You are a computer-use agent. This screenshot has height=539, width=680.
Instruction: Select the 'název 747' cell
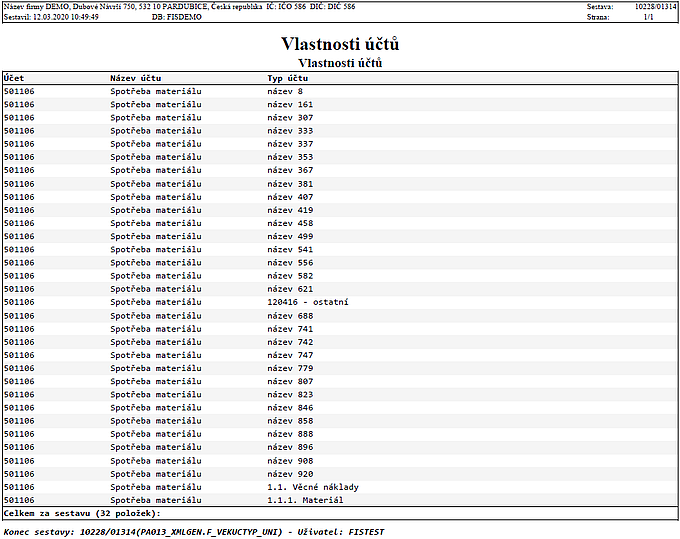click(290, 355)
